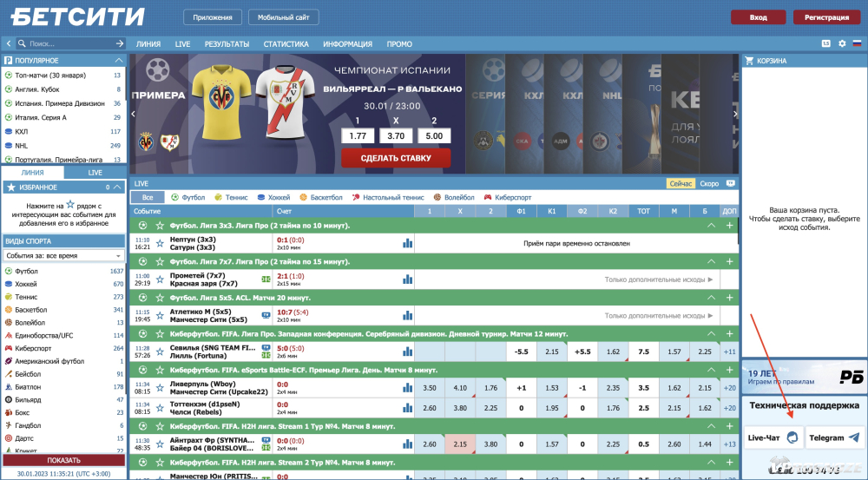This screenshot has width=868, height=480.
Task: Show next banner with right carousel arrow
Action: (734, 114)
